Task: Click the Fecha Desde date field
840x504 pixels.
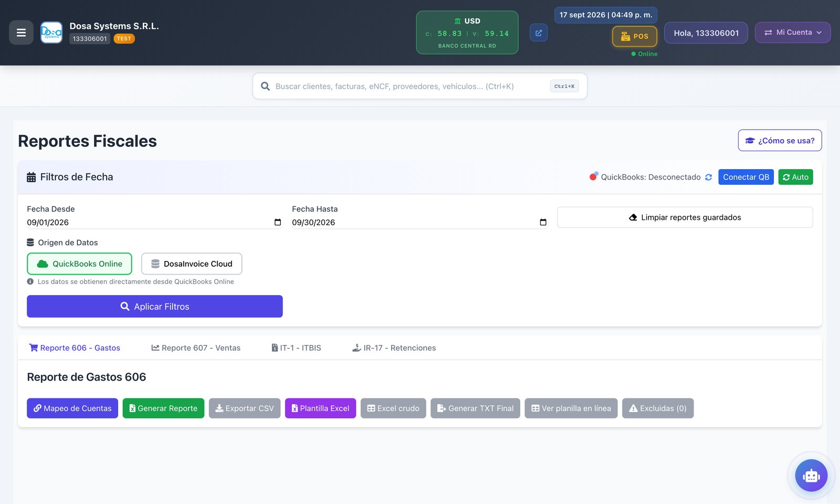Action: (x=154, y=223)
